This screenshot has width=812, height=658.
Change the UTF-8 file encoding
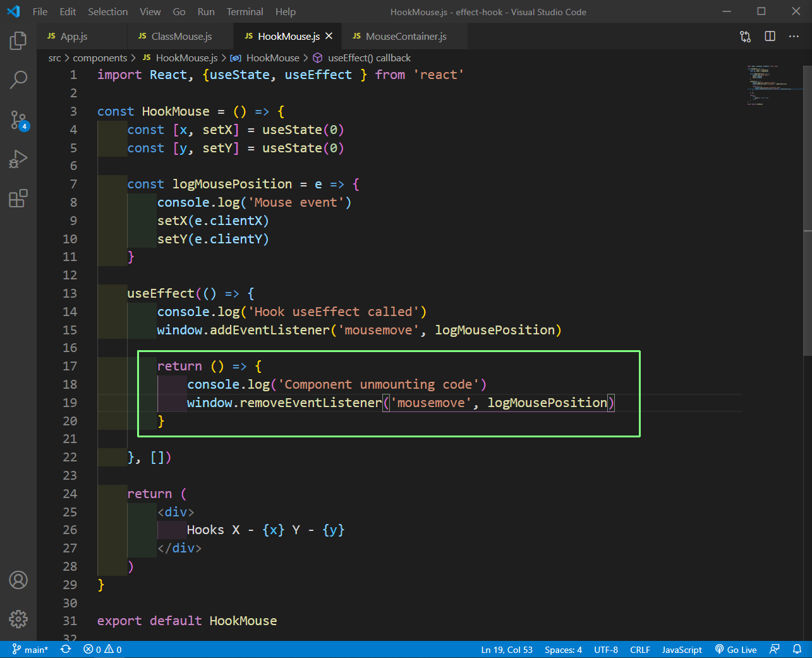tap(606, 649)
